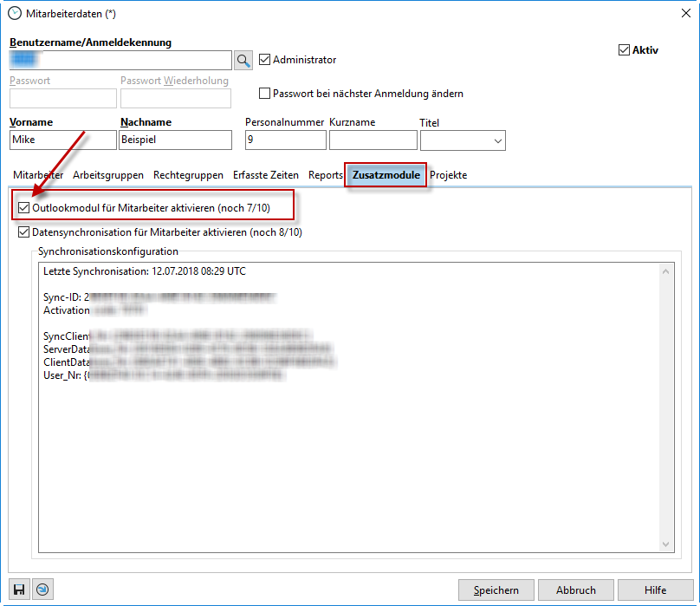Viewport: 700px width, 606px height.
Task: Click the blue round arrow icon
Action: pyautogui.click(x=42, y=590)
